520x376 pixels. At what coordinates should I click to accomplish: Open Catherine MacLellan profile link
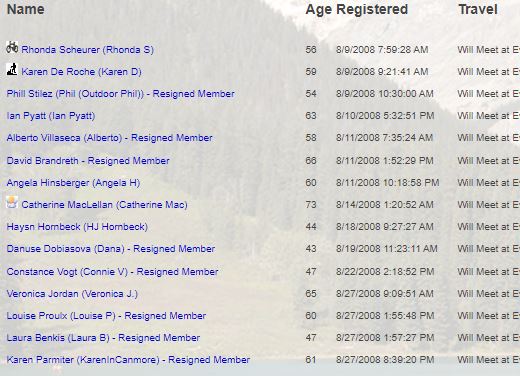[x=104, y=205]
